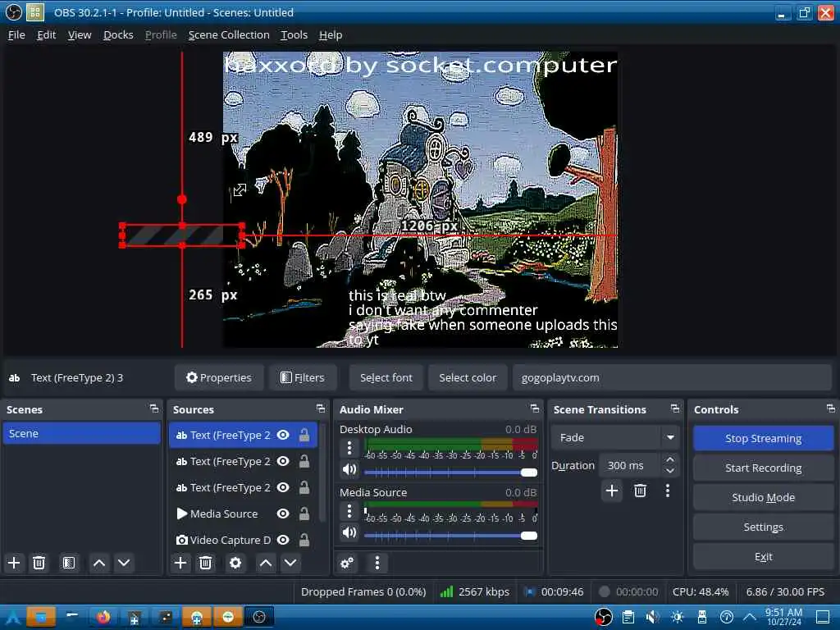
Task: Remove selected source with trash icon
Action: (x=206, y=563)
